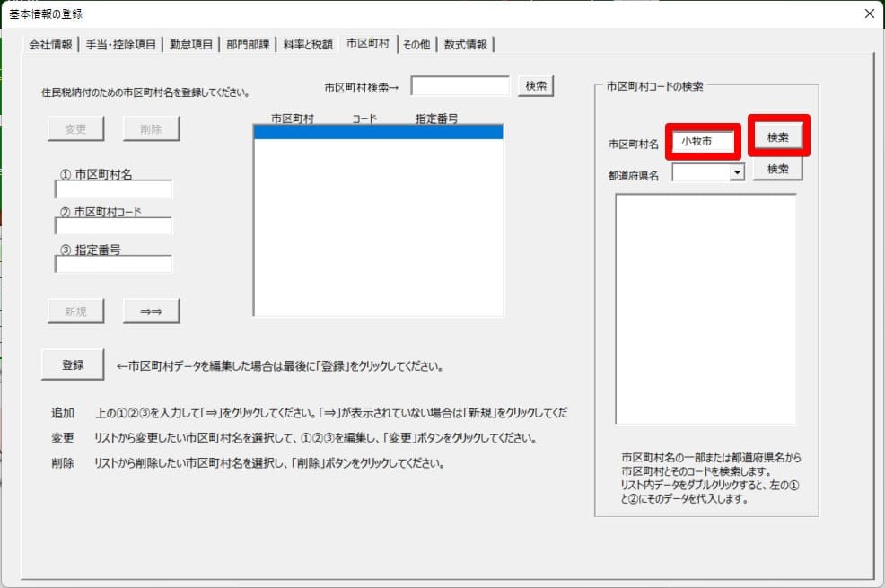Click 検索 button beside 小牧市 field
The width and height of the screenshot is (885, 588).
[x=778, y=137]
